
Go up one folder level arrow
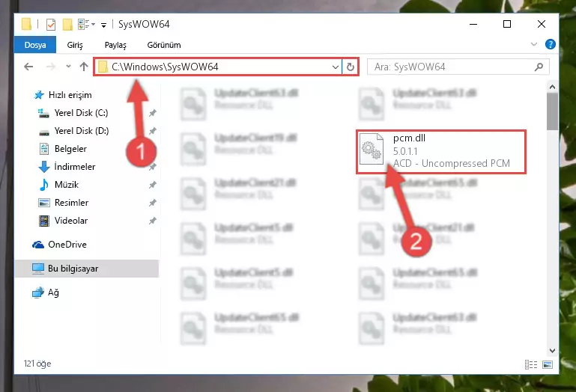(84, 67)
